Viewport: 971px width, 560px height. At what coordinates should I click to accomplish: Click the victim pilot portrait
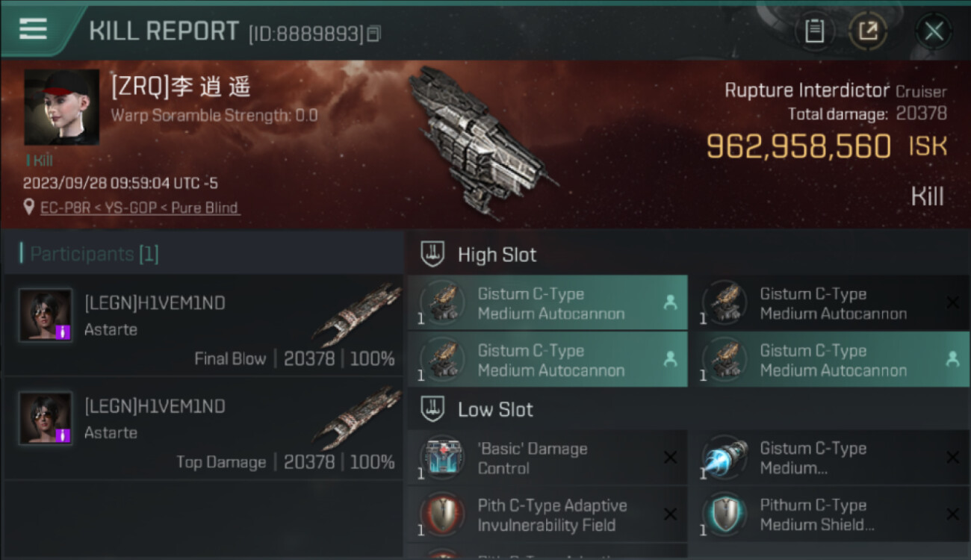click(61, 108)
